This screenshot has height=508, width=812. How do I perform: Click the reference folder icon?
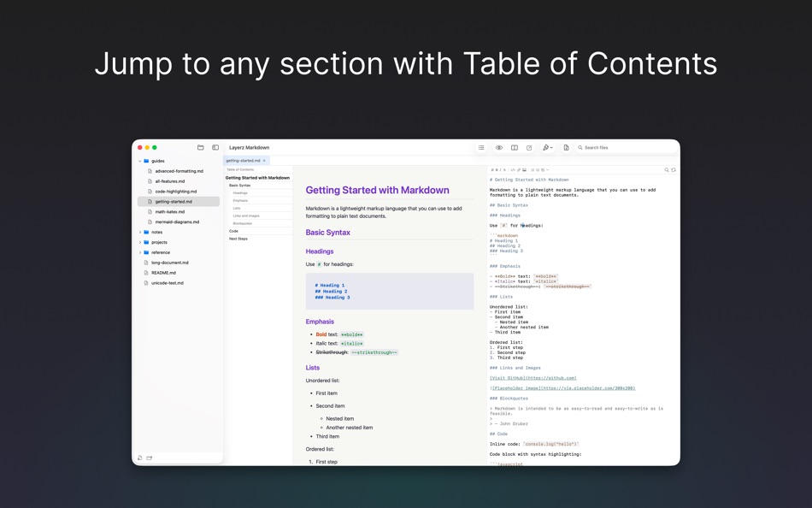[x=146, y=252]
